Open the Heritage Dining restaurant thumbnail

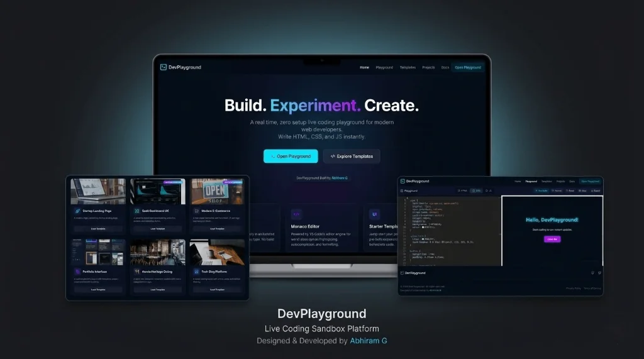pos(158,252)
